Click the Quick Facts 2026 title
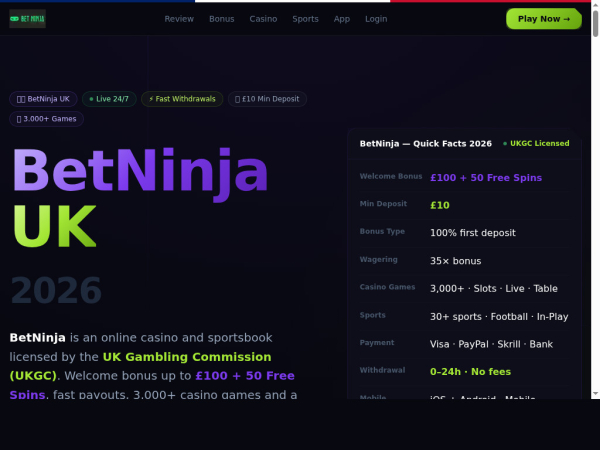 coord(426,143)
